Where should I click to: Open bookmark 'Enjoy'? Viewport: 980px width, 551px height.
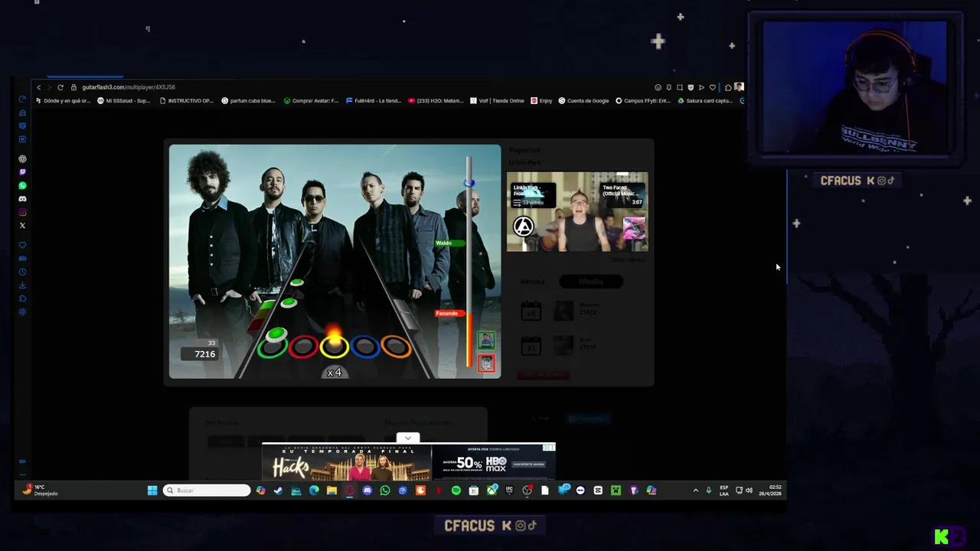pyautogui.click(x=541, y=101)
